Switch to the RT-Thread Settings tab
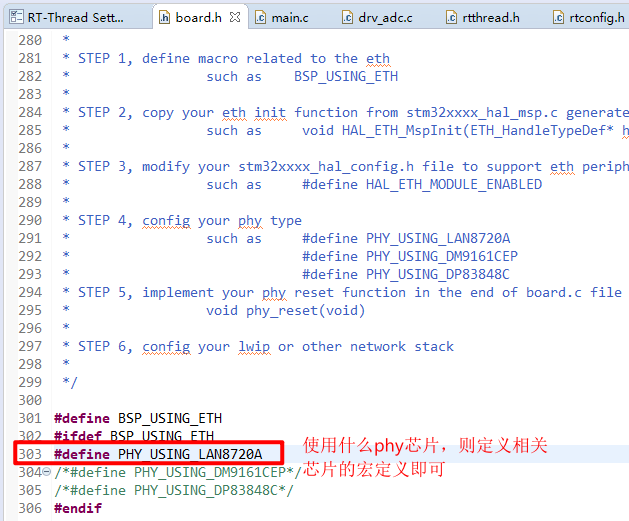The image size is (629, 521). [x=76, y=18]
